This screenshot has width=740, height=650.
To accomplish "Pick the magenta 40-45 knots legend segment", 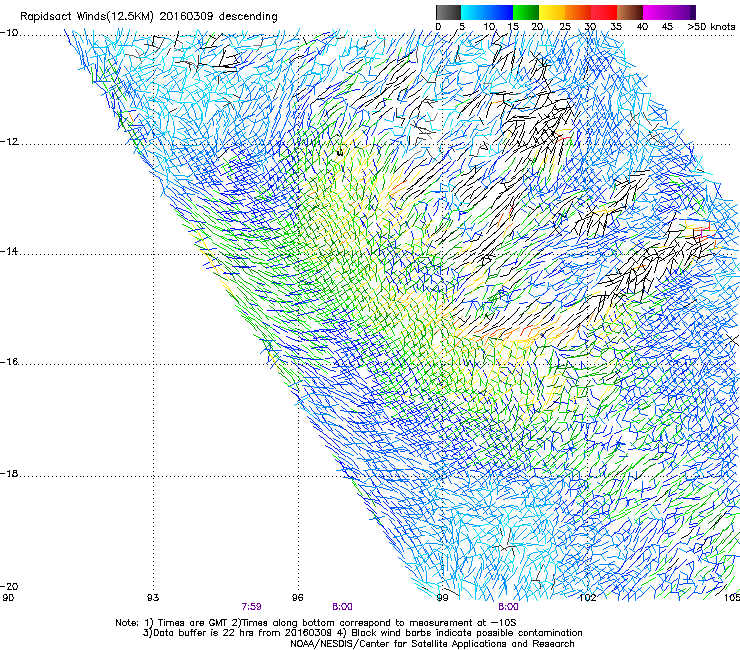I will (656, 12).
